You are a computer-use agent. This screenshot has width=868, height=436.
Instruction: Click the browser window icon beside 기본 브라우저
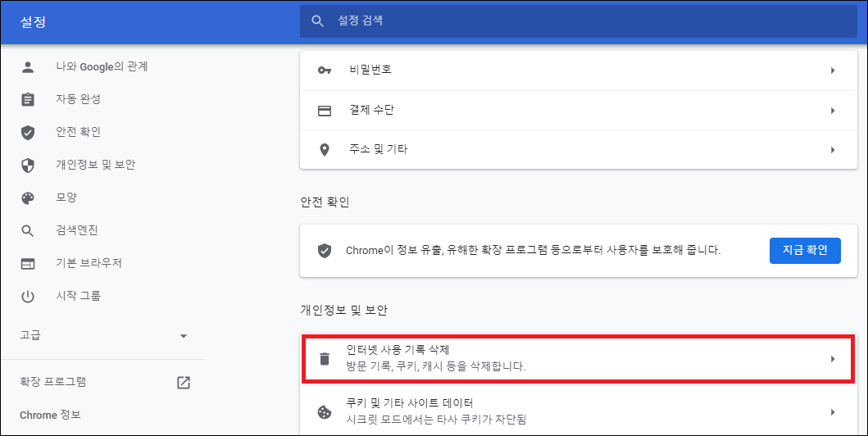pos(28,264)
